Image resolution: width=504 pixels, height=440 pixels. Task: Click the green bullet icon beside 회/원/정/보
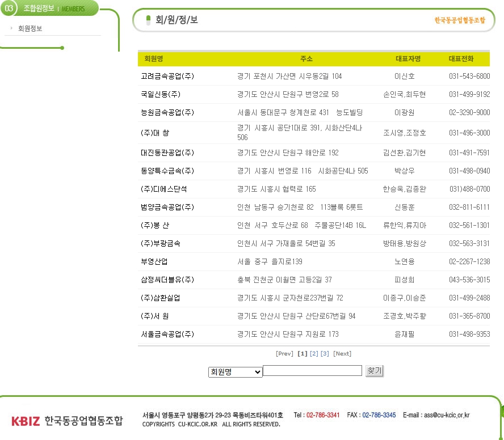(148, 20)
